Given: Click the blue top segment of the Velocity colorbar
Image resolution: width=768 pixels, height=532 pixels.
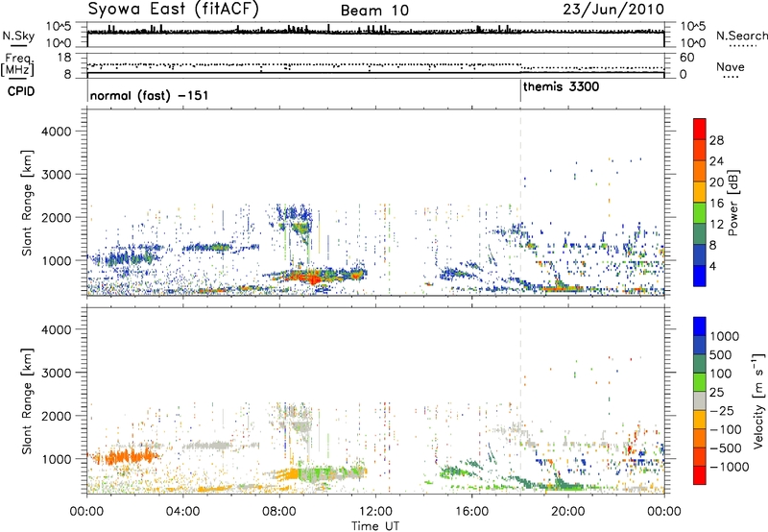Looking at the screenshot, I should (700, 326).
